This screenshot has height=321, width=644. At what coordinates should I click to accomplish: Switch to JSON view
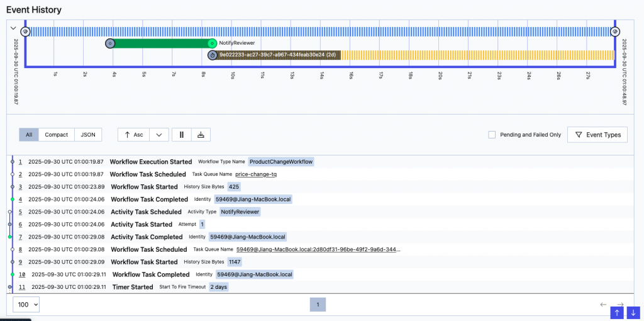pyautogui.click(x=88, y=135)
